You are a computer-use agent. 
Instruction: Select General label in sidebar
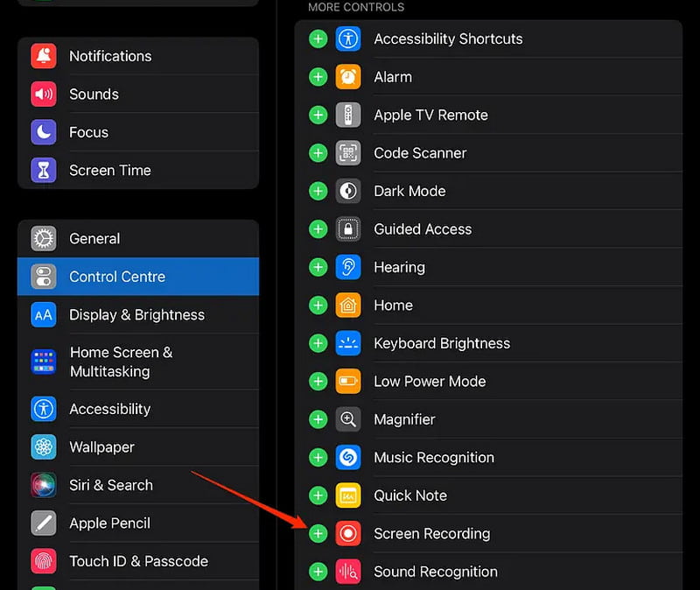(94, 238)
